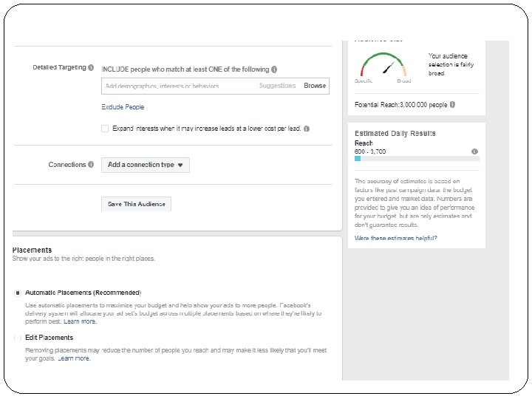This screenshot has height=399, width=532.
Task: Click info icon after the INCLUDE people heading
Action: click(274, 69)
